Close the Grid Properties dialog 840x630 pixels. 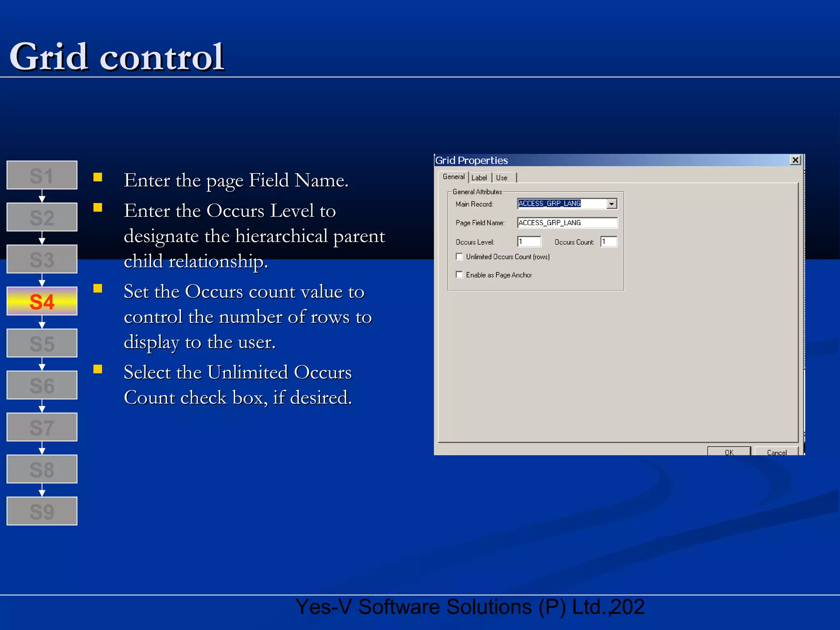(795, 160)
